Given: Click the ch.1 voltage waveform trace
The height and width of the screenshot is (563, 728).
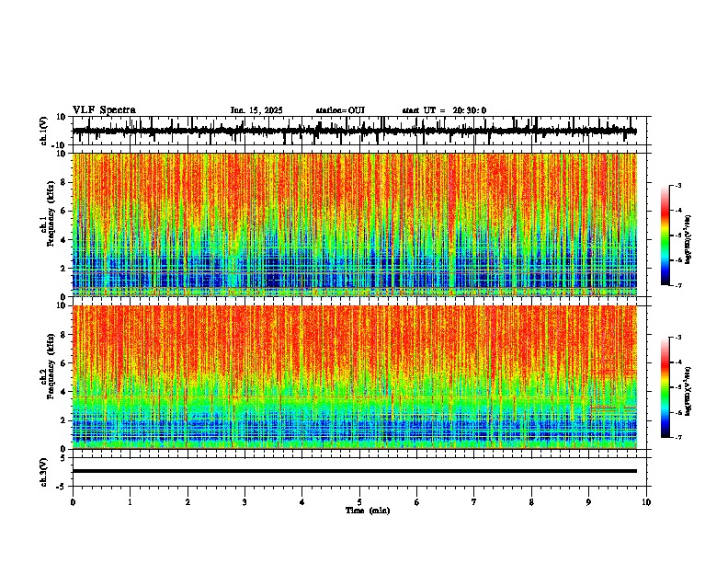Looking at the screenshot, I should coord(354,131).
